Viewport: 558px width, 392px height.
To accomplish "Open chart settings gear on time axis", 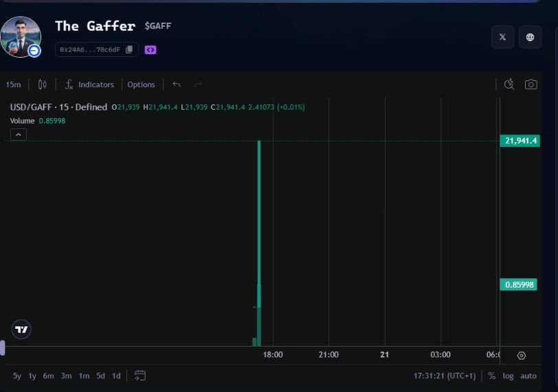I will click(522, 356).
